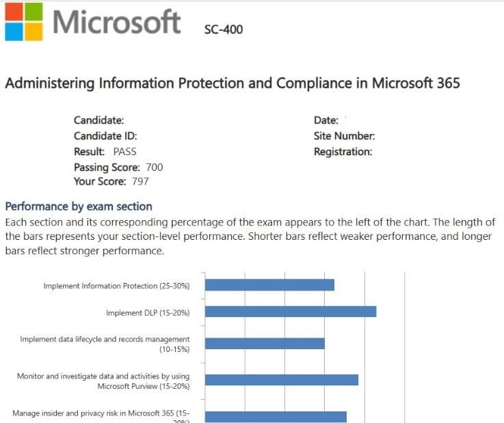
Task: Select the SC-400 exam code
Action: coord(223,29)
